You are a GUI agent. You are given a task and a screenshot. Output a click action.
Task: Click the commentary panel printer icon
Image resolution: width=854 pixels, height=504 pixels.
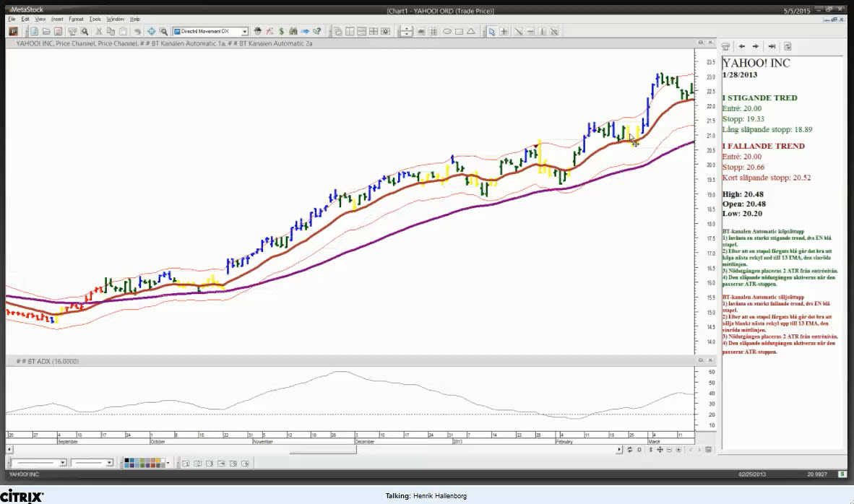(725, 47)
